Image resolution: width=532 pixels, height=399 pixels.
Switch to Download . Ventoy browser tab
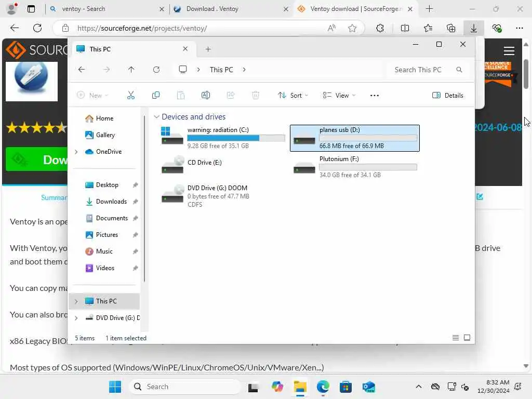(x=231, y=9)
